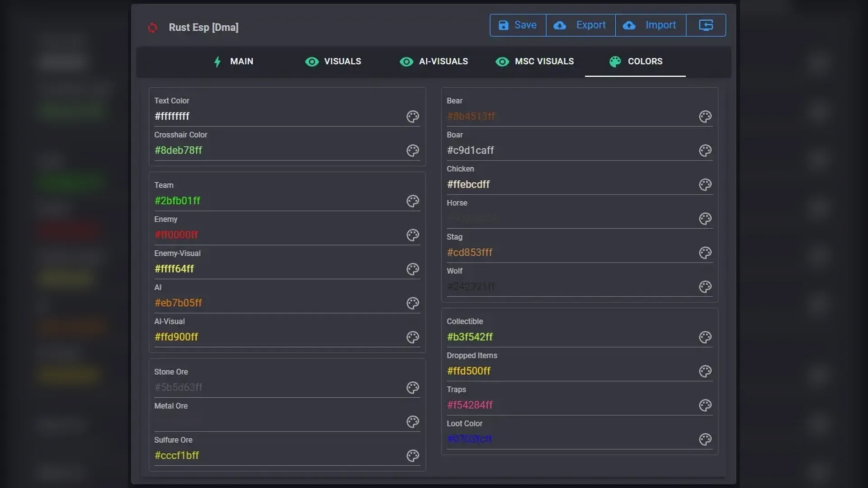Open palette picker for Stag color
Screen dimensions: 868x488
pos(705,253)
